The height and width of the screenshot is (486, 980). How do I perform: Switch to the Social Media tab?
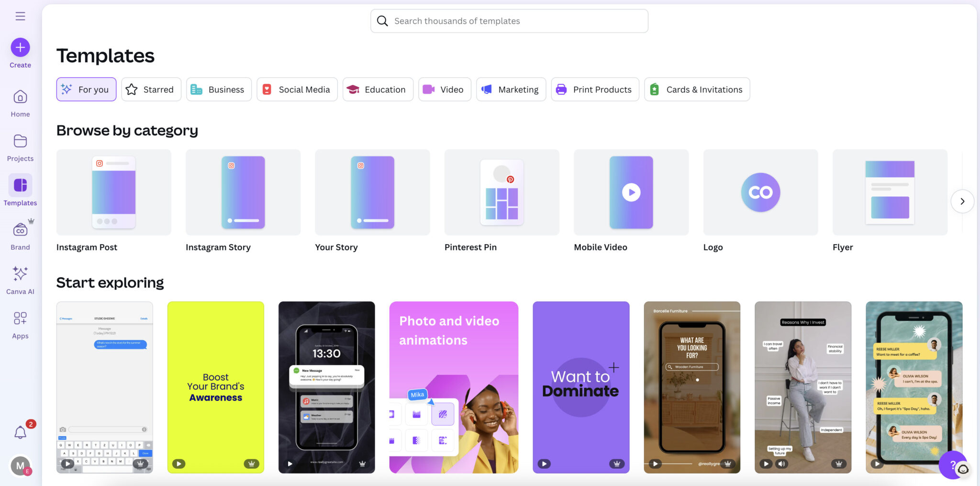pos(297,90)
